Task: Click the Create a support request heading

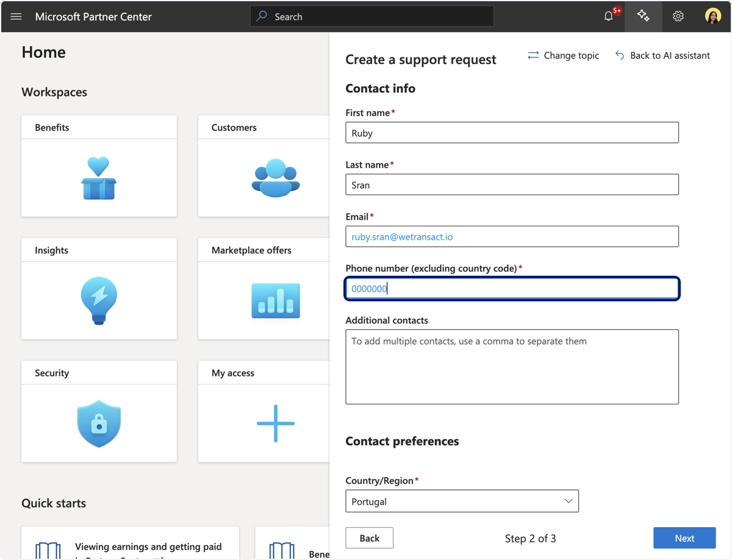Action: tap(421, 60)
